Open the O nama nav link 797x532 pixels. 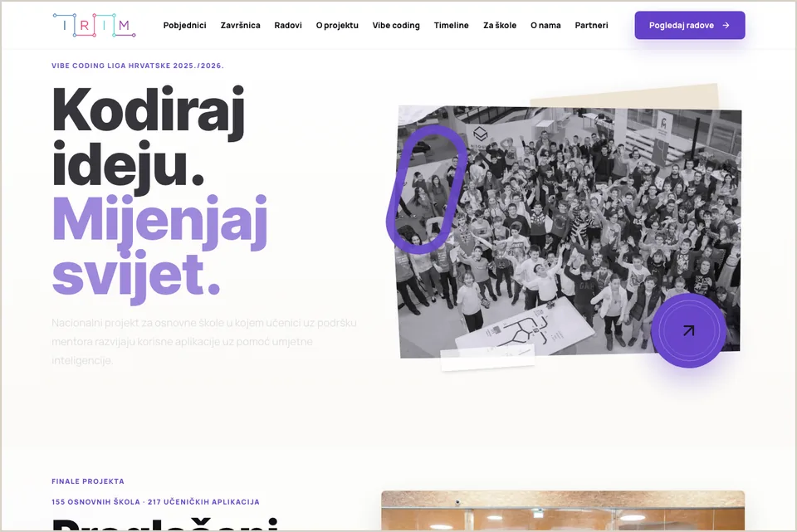(x=545, y=26)
